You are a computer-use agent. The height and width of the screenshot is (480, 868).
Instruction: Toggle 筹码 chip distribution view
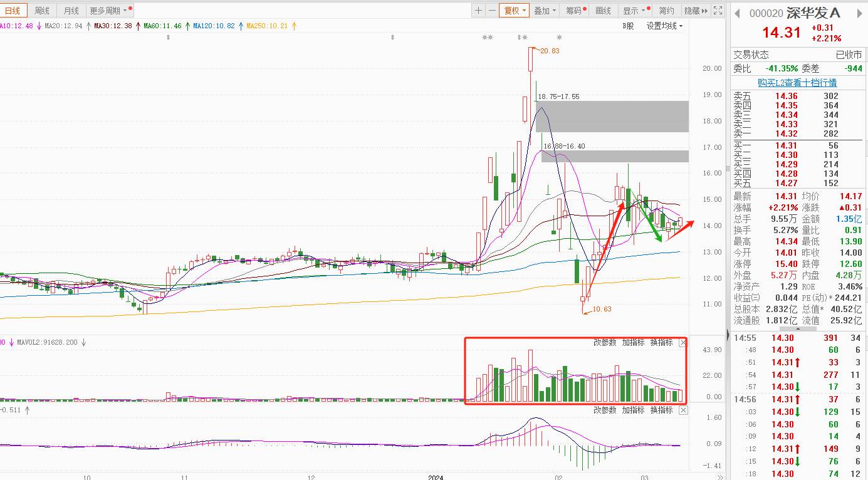[575, 11]
